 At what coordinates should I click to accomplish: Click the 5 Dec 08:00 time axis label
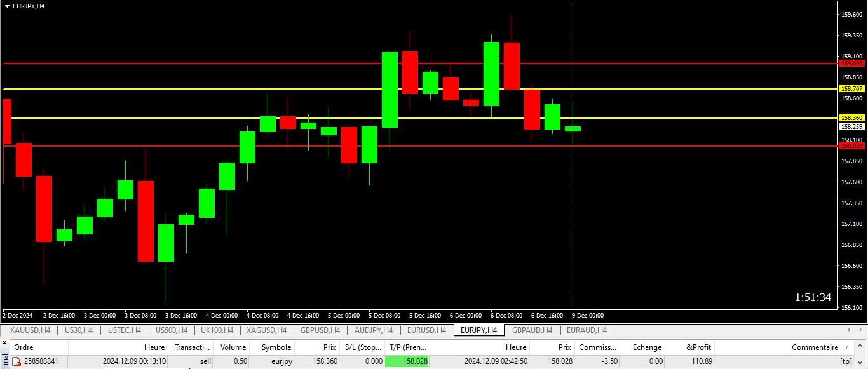coord(384,315)
